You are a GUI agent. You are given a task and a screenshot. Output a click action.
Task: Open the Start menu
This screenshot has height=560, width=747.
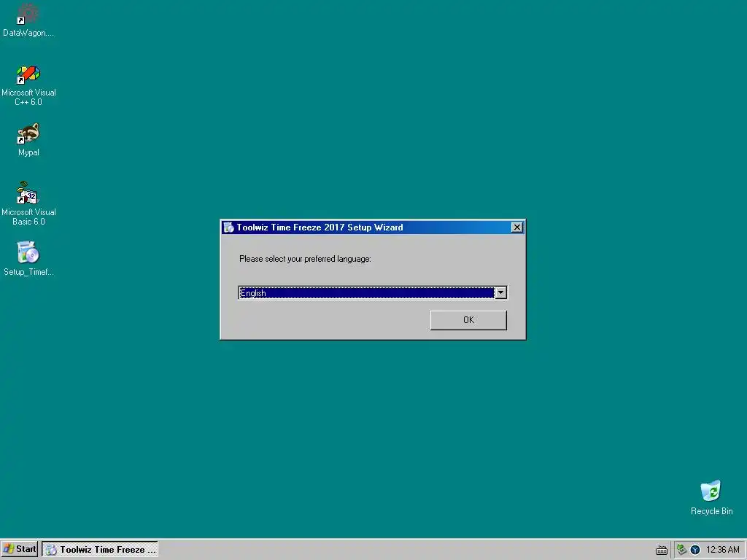(x=20, y=549)
